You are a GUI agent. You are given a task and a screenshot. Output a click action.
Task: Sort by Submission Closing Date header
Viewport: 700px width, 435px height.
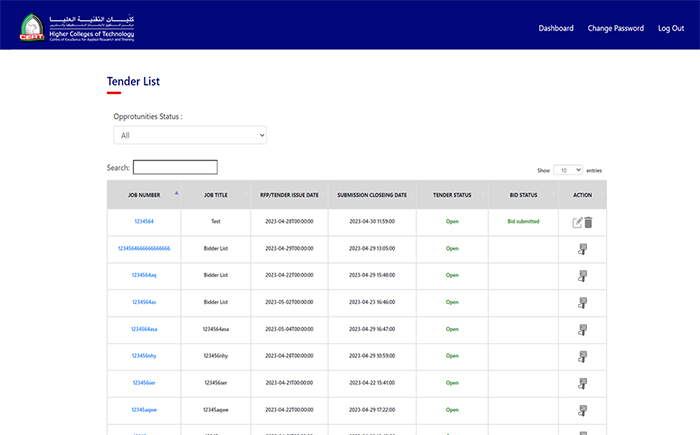click(x=372, y=195)
